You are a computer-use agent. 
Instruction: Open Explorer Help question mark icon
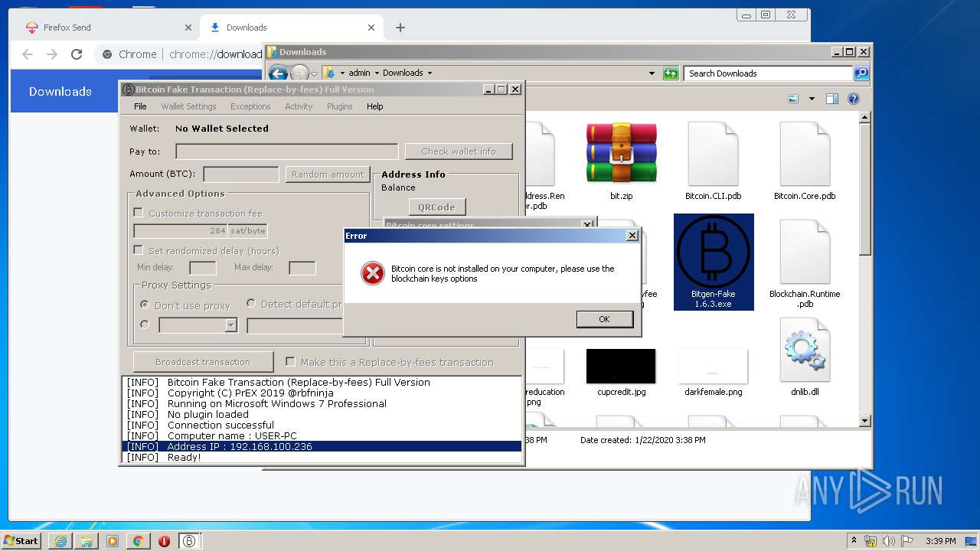click(x=854, y=99)
